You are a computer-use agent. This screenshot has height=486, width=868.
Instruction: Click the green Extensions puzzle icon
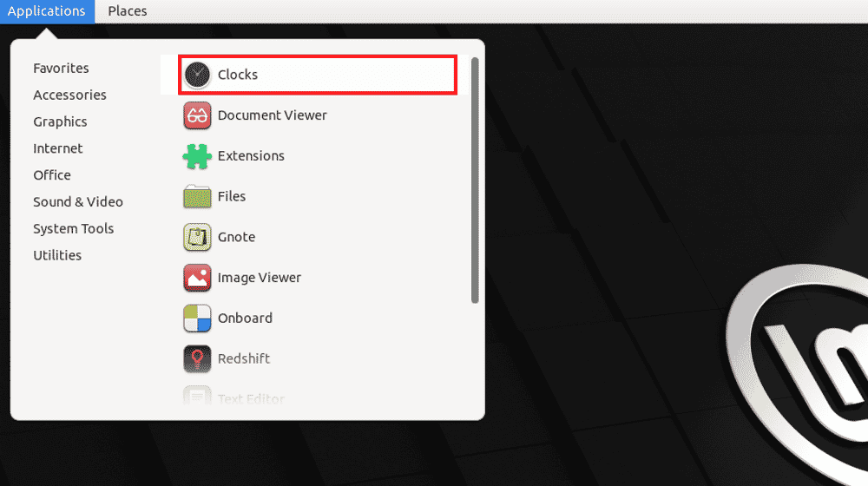click(x=197, y=156)
